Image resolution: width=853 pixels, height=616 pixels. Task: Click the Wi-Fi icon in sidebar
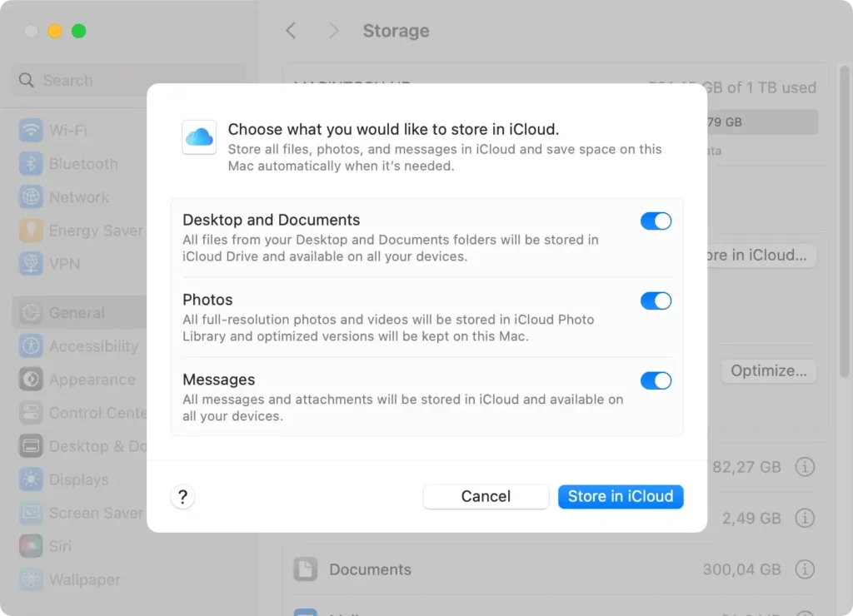31,131
